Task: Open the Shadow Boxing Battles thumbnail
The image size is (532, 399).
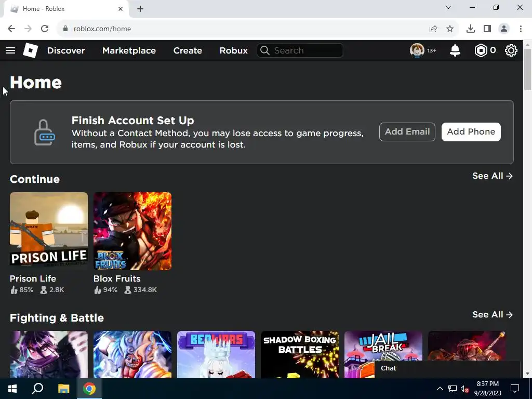Action: tap(300, 354)
